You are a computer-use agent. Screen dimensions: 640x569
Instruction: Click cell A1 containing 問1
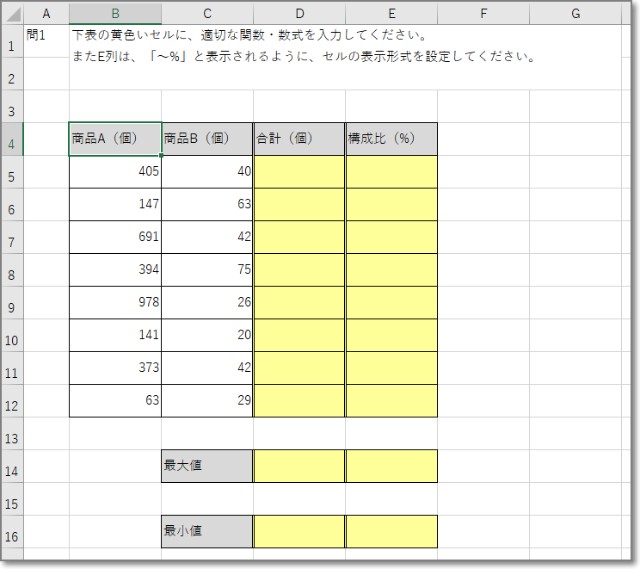tap(46, 36)
